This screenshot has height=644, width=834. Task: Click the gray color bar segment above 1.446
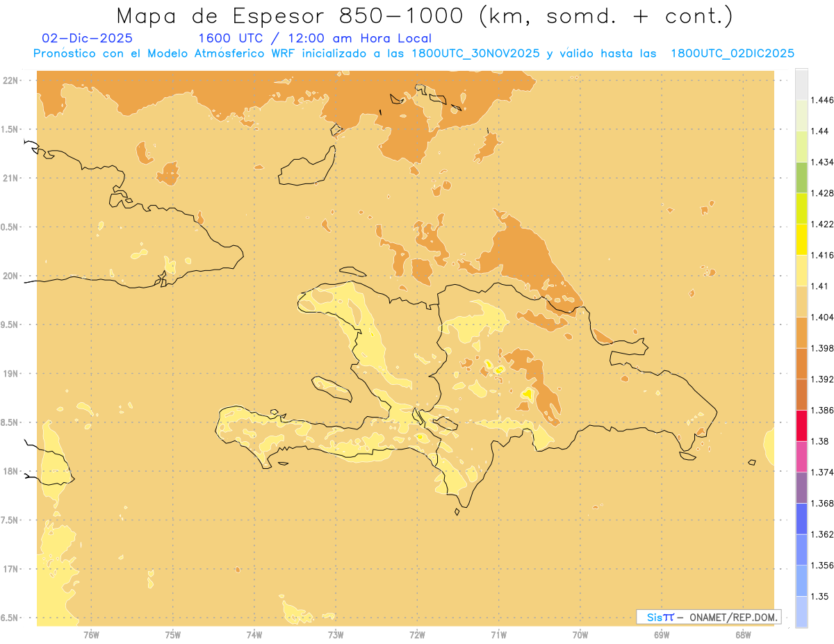[801, 85]
